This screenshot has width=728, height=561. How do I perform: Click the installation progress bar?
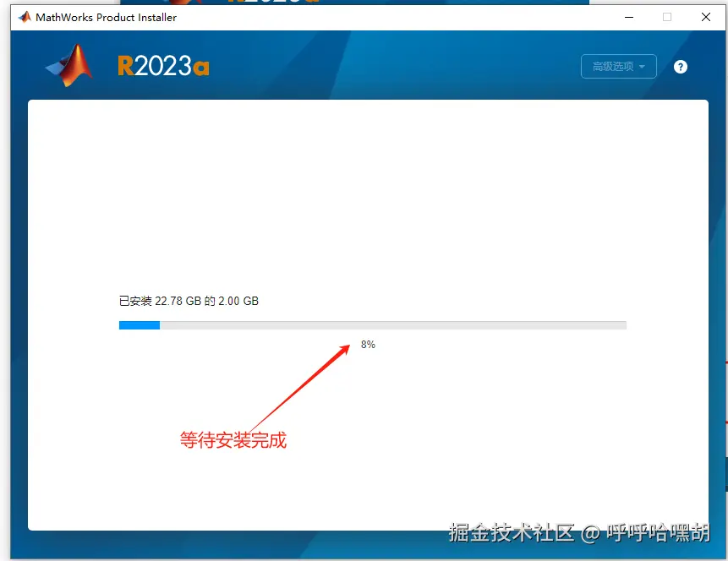(x=372, y=324)
